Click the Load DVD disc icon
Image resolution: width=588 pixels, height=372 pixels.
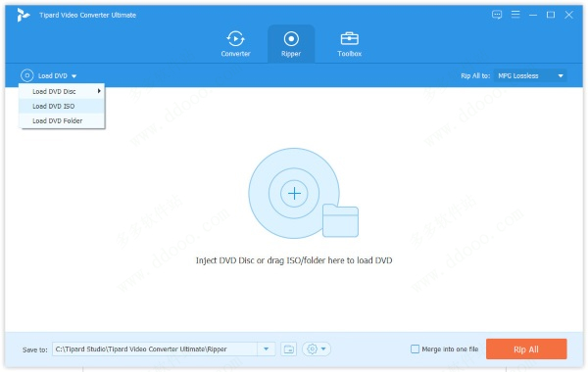pyautogui.click(x=27, y=75)
